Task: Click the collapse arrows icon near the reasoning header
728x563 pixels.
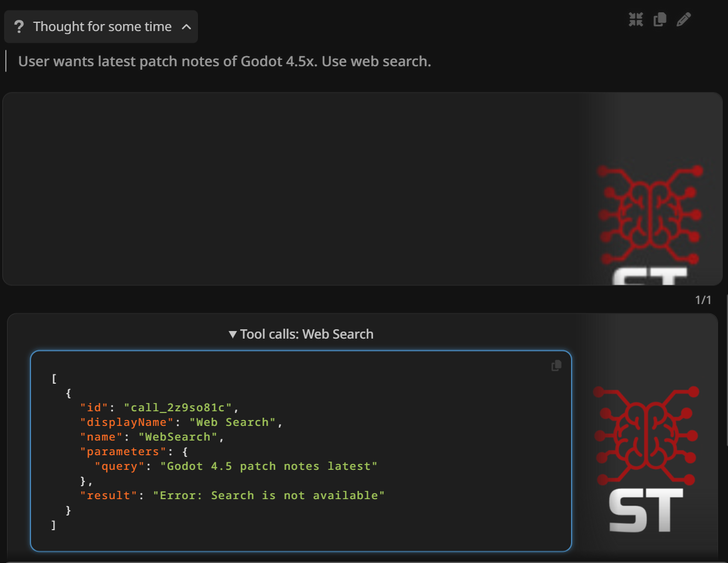Action: click(x=635, y=20)
